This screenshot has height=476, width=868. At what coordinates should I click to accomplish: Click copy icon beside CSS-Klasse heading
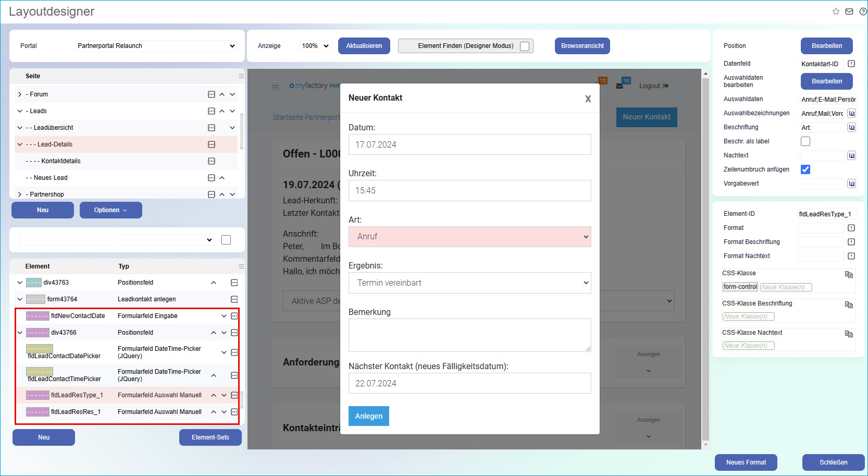849,274
